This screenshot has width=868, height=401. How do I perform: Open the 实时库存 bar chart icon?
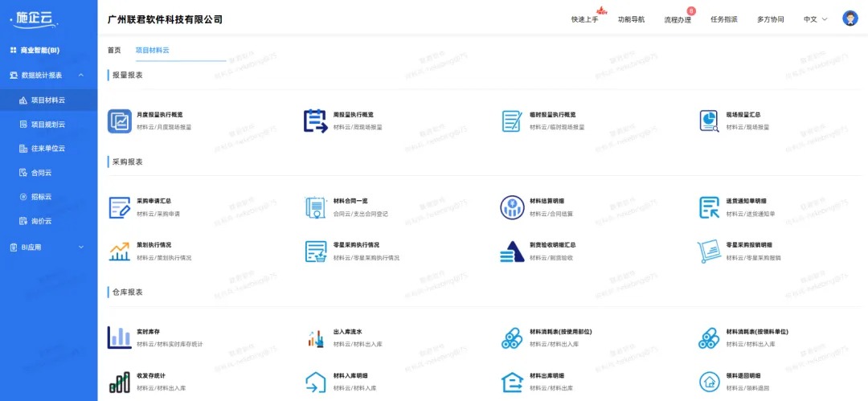[120, 338]
